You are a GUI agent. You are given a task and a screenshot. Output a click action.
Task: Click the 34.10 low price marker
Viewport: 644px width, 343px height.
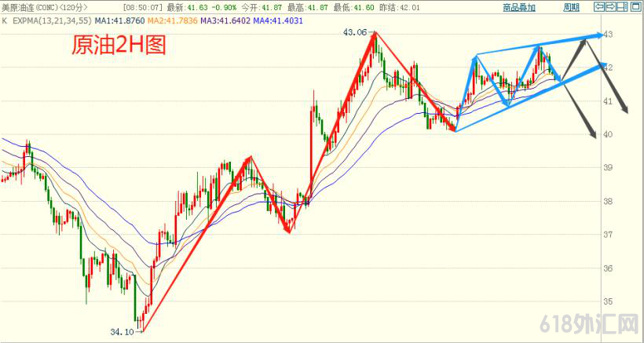120,332
